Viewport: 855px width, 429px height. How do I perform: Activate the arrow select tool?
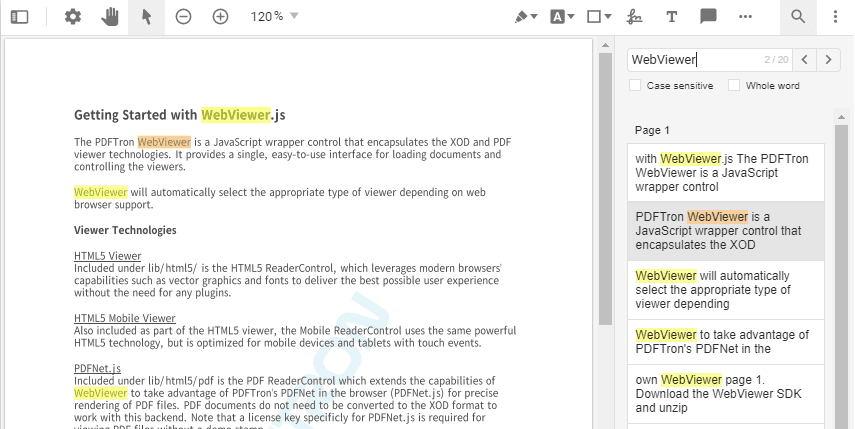tap(146, 17)
